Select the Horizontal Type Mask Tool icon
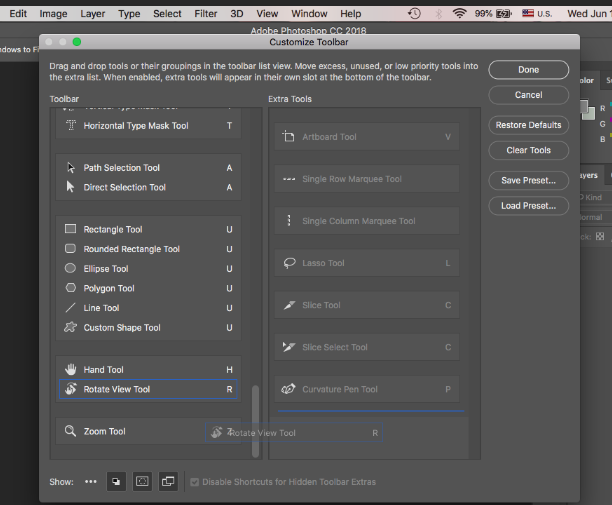The image size is (612, 505). [x=70, y=126]
